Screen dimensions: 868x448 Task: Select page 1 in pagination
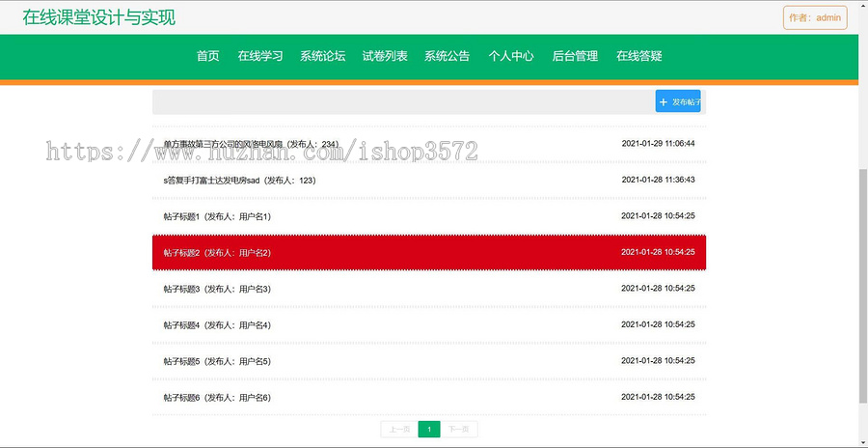point(429,429)
